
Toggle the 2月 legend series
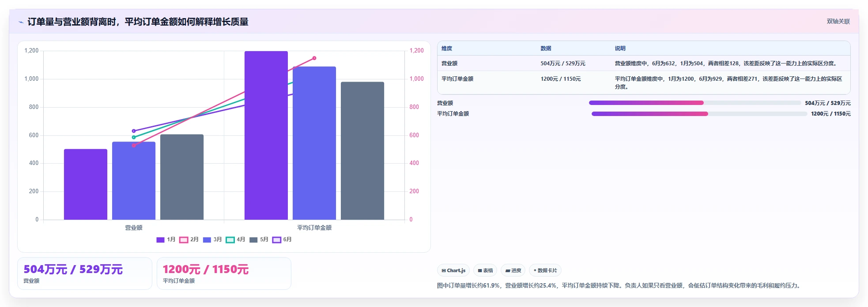point(189,240)
